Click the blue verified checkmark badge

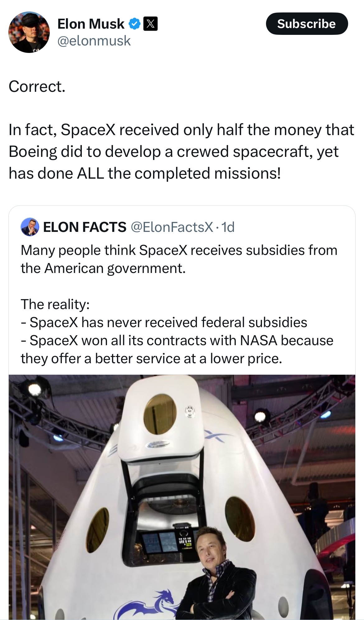tap(134, 24)
